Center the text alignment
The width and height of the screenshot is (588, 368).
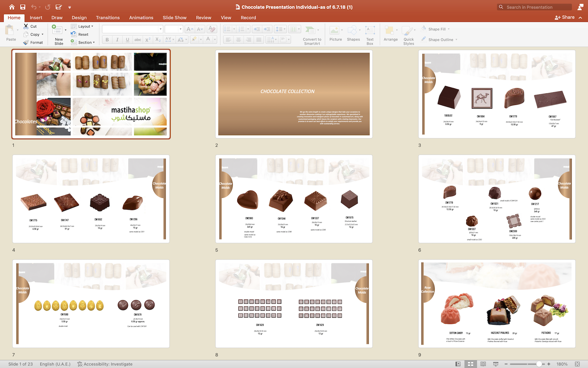tap(238, 40)
